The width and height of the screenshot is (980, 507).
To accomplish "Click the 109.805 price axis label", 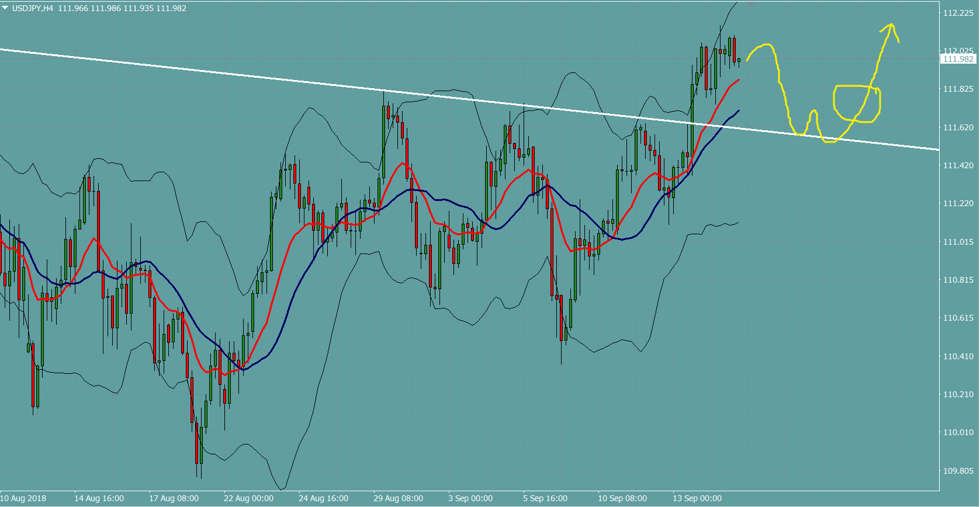I will click(x=958, y=471).
